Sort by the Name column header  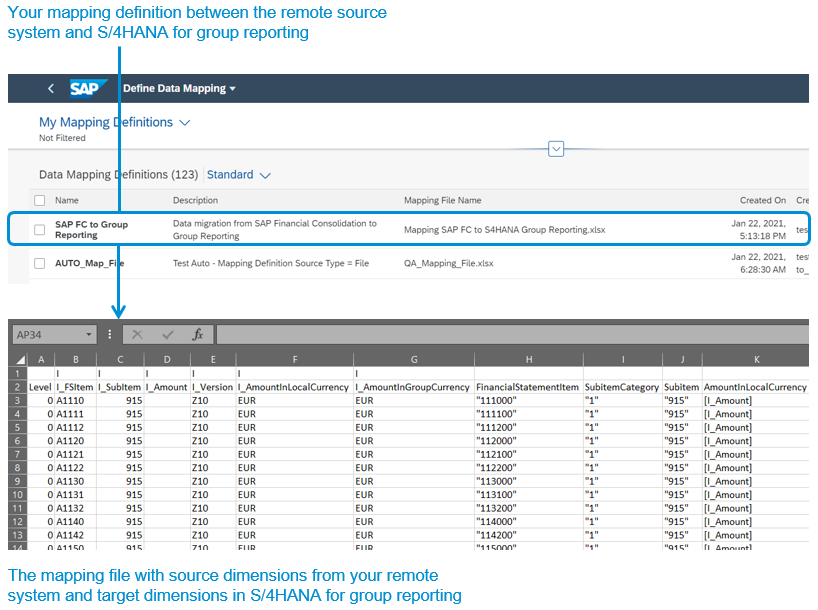67,200
